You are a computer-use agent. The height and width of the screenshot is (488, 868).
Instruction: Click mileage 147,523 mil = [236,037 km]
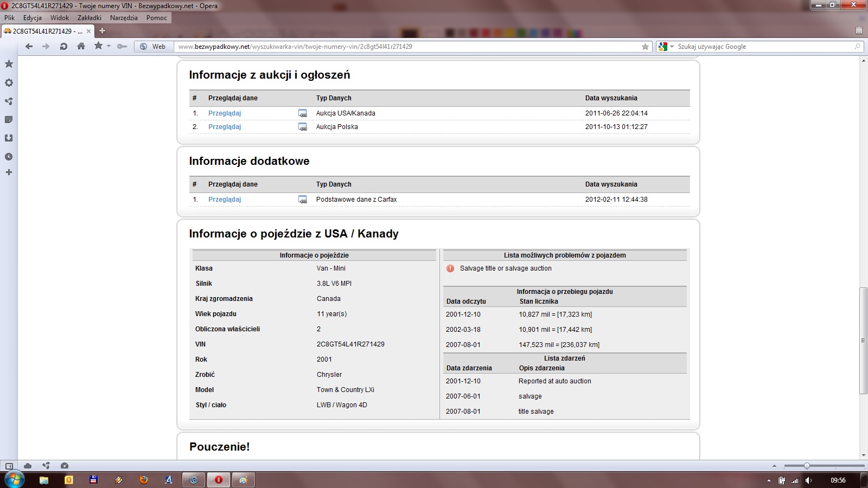[559, 345]
